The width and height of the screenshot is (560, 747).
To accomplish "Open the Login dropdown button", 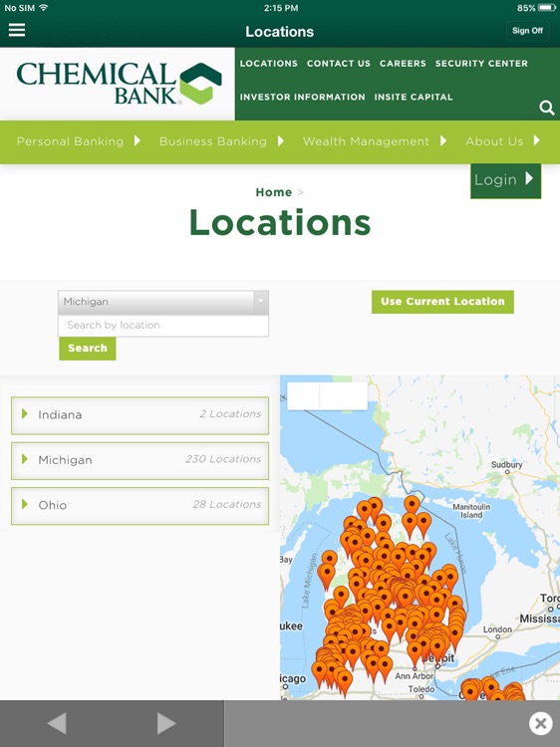I will point(505,180).
